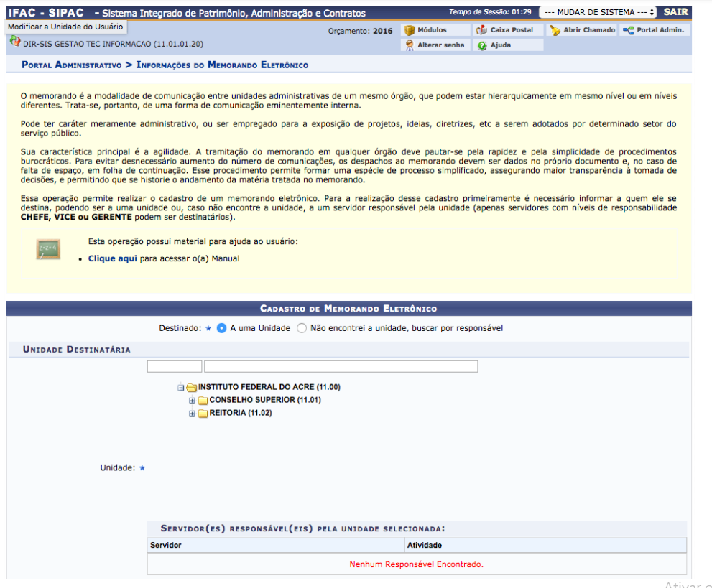This screenshot has width=712, height=588.
Task: Click the Conselho Superior folder icon
Action: click(x=203, y=400)
